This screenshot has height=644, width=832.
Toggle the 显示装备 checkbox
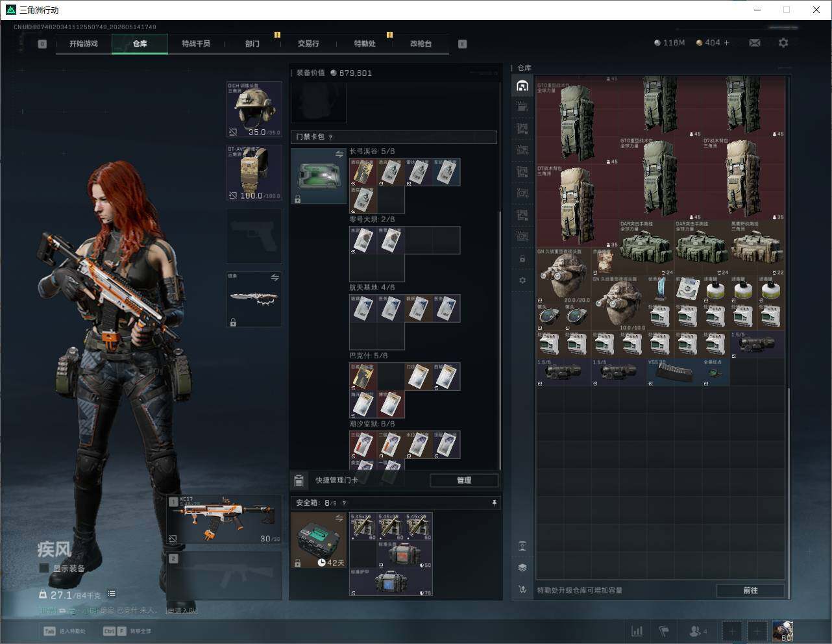tap(44, 568)
